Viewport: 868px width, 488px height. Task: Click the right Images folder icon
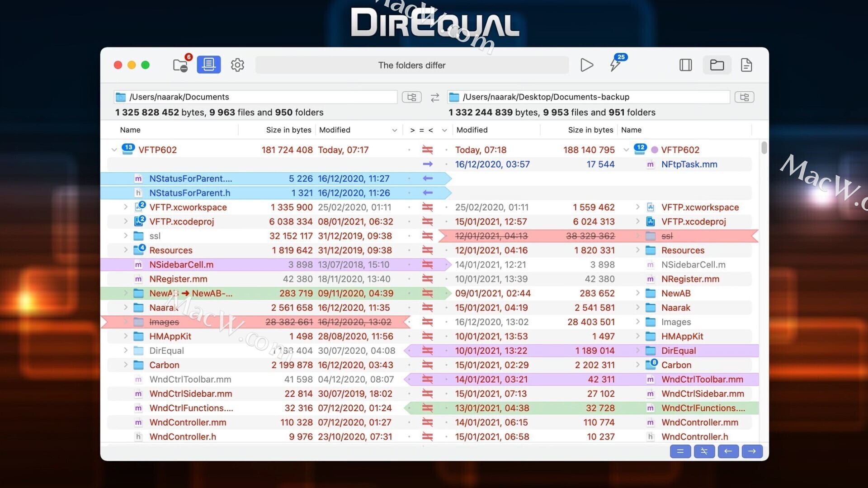click(651, 322)
